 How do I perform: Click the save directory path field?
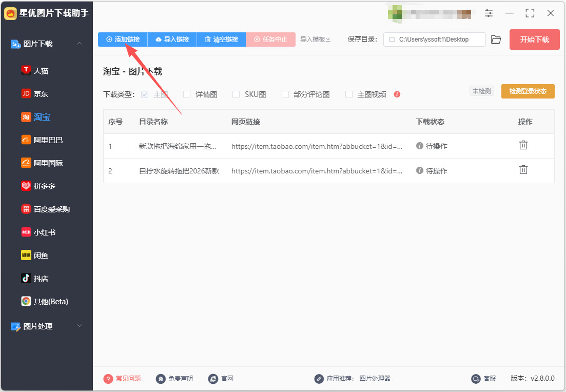435,40
